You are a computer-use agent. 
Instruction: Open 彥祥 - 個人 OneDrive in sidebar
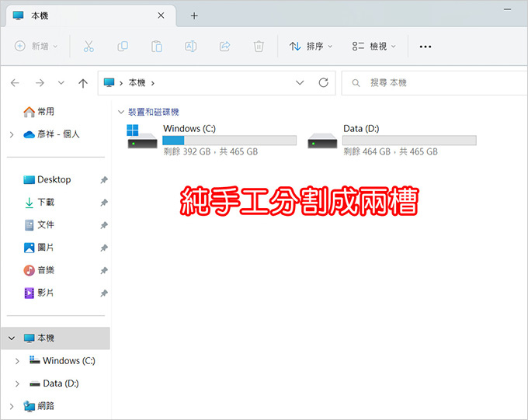[x=51, y=134]
